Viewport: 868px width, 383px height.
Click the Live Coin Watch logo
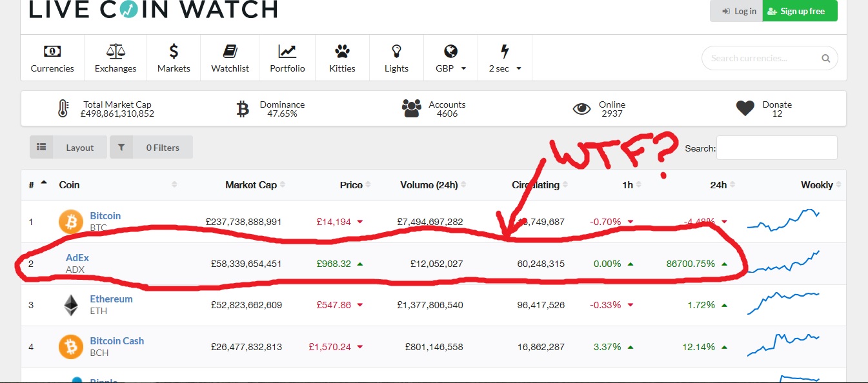coord(154,9)
